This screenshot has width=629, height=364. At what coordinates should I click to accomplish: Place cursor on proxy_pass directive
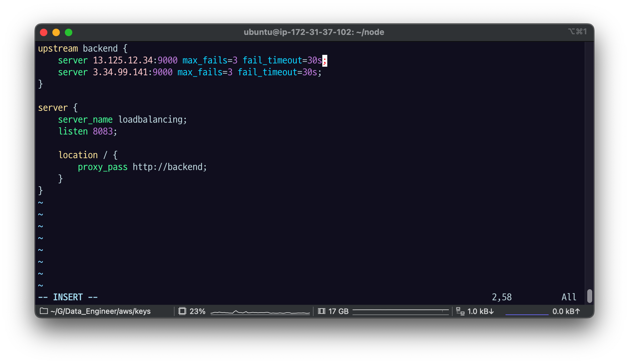pyautogui.click(x=103, y=167)
